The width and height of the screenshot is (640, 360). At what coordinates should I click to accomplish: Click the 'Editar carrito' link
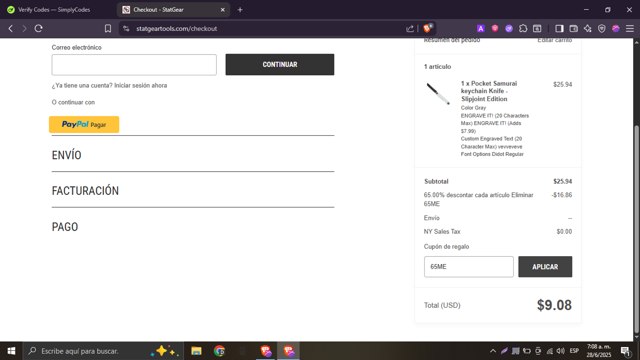click(x=554, y=40)
